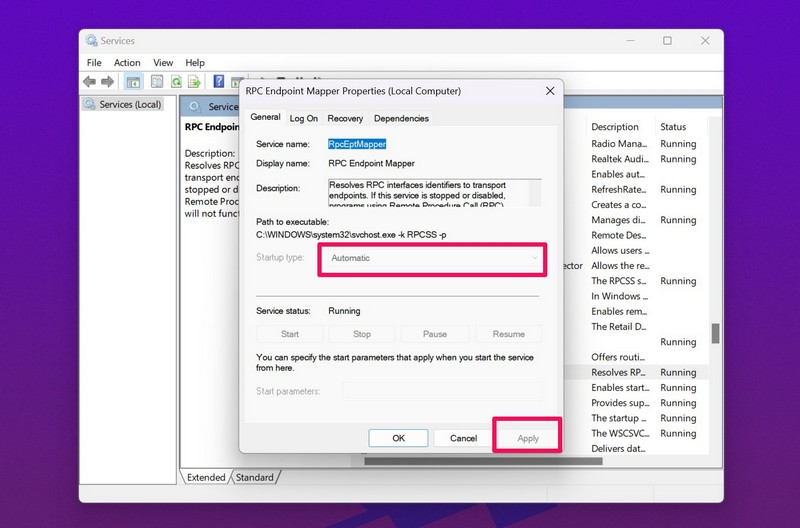Open the View menu
Viewport: 800px width, 528px height.
point(163,62)
